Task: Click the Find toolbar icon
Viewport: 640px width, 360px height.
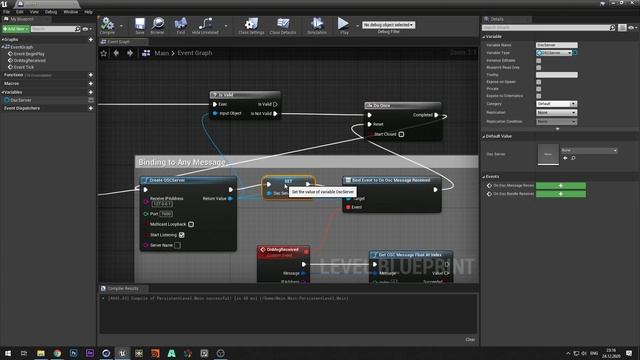Action: pos(181,24)
